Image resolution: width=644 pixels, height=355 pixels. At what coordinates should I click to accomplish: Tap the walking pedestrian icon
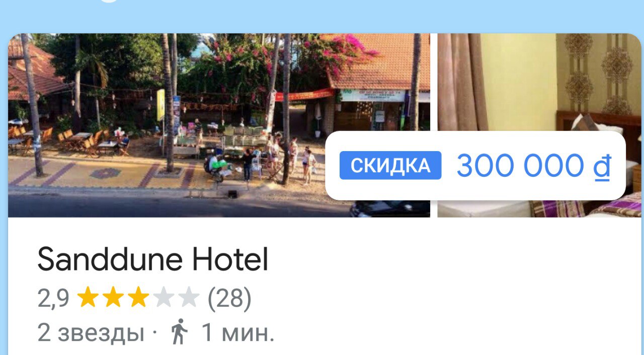(x=179, y=332)
